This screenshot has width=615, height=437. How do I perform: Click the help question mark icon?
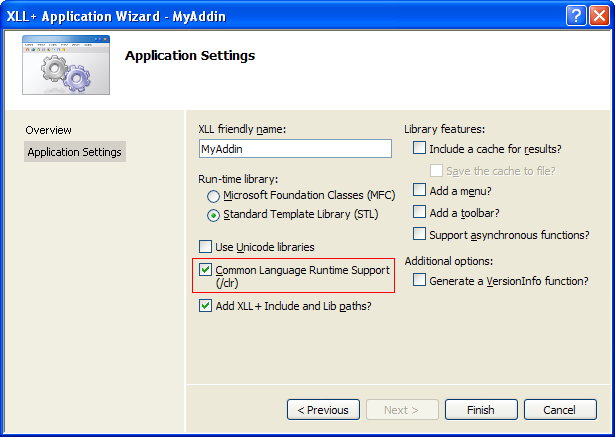click(576, 16)
